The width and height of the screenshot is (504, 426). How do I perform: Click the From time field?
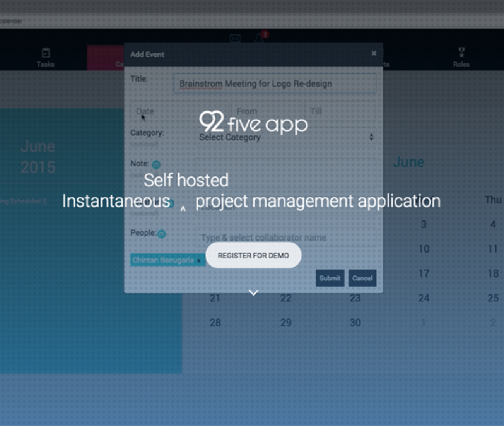click(267, 111)
